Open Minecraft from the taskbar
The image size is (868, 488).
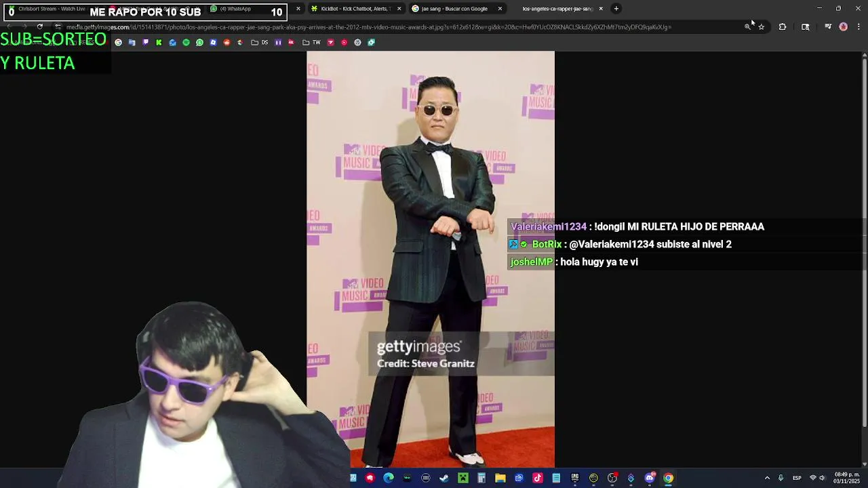(x=463, y=478)
